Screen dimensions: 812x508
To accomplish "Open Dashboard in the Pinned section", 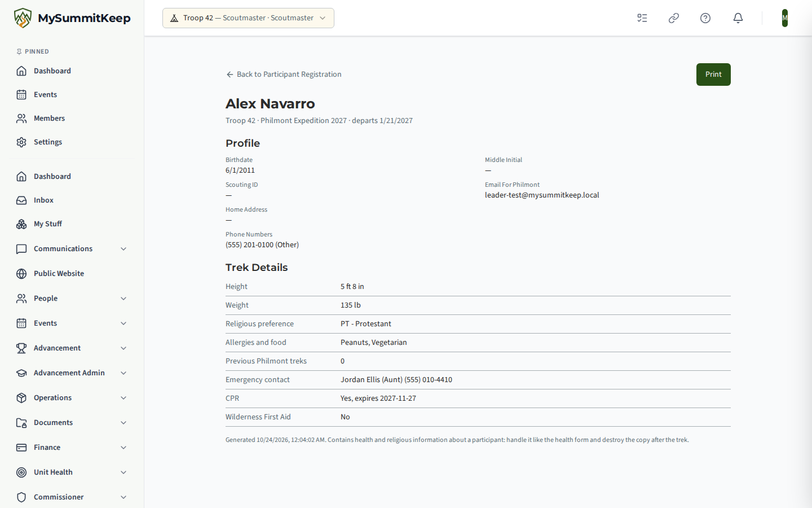I will [72, 71].
